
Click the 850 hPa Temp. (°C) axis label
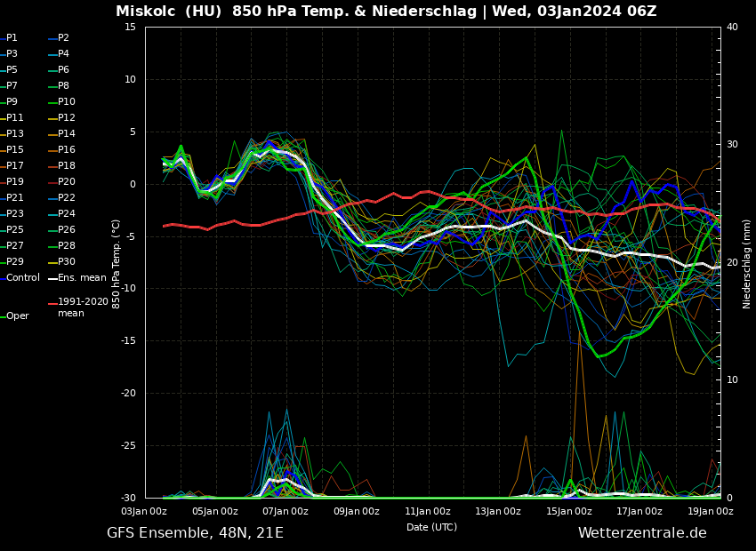point(117,263)
